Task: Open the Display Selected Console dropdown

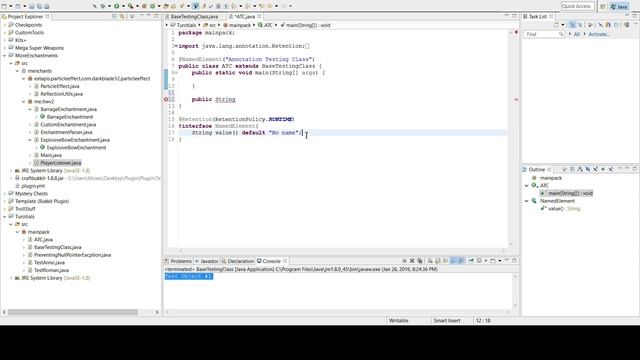Action: point(486,260)
